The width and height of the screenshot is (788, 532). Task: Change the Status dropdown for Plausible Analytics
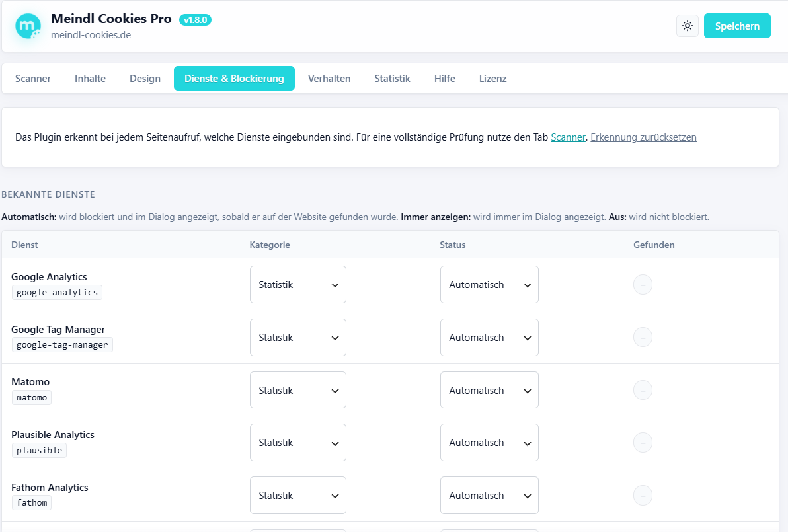(489, 443)
